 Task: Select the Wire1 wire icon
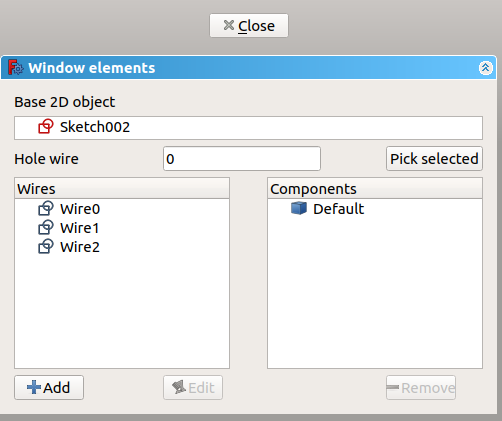(x=45, y=228)
